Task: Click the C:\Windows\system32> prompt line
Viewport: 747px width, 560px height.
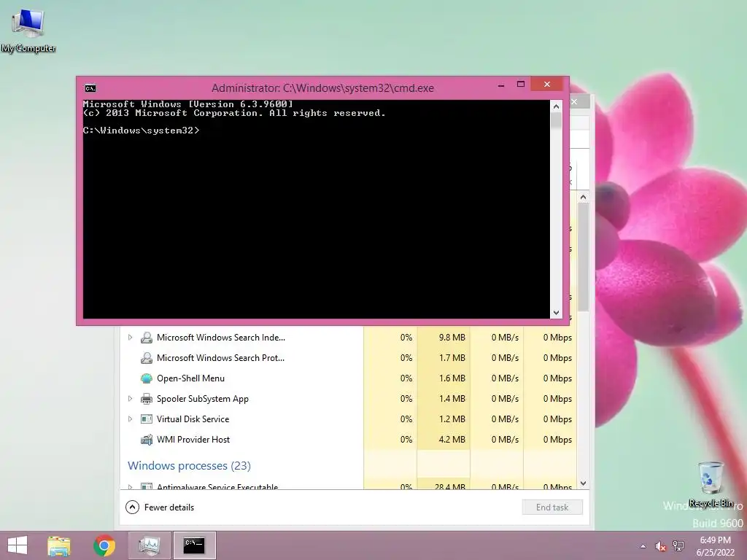Action: pyautogui.click(x=141, y=131)
